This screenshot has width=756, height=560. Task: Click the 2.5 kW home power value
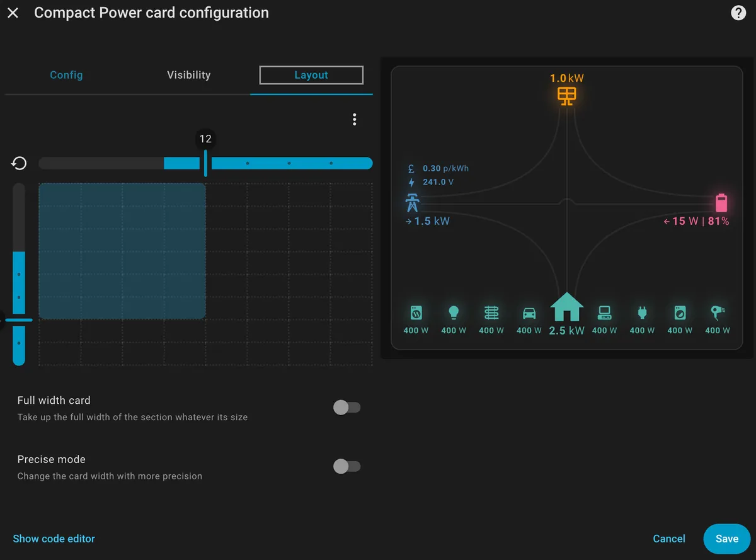tap(567, 330)
